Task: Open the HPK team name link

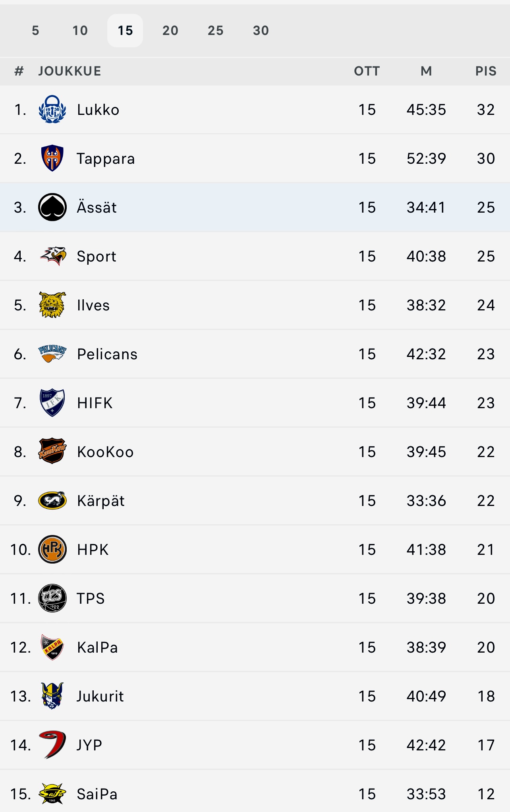Action: click(x=93, y=549)
